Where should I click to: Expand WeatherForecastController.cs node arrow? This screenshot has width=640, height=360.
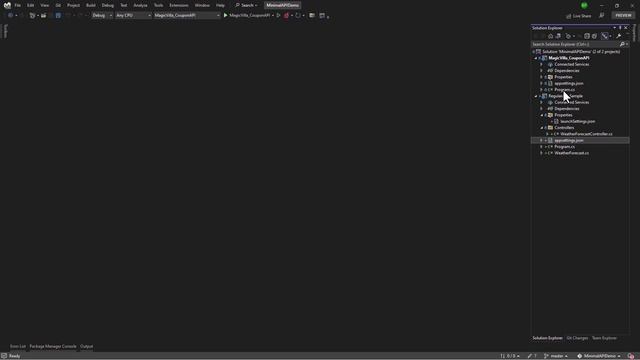pyautogui.click(x=547, y=134)
